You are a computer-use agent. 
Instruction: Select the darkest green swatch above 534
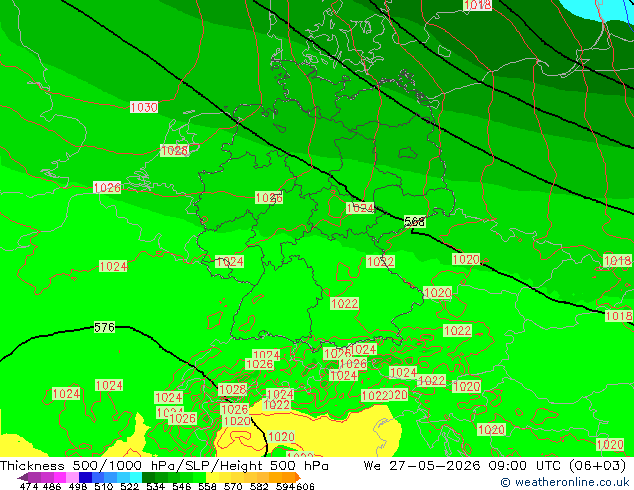click(148, 477)
